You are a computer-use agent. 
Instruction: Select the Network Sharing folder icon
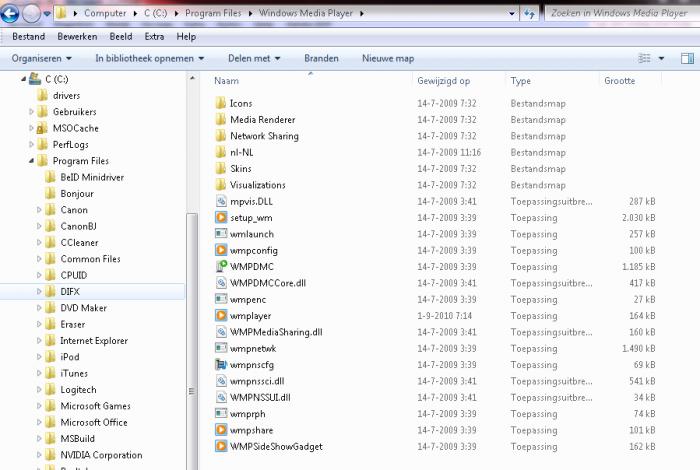click(221, 136)
